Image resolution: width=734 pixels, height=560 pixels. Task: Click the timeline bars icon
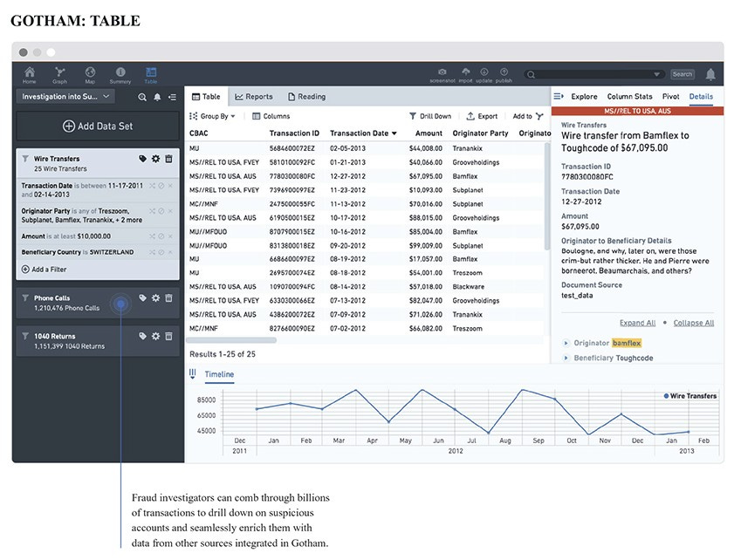192,373
